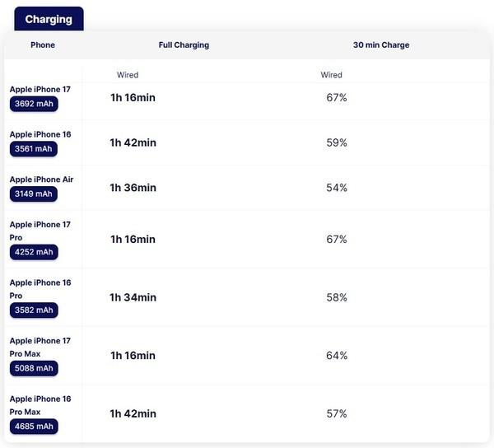The image size is (494, 448).
Task: Click the 3692 mAh battery badge
Action: pos(34,104)
